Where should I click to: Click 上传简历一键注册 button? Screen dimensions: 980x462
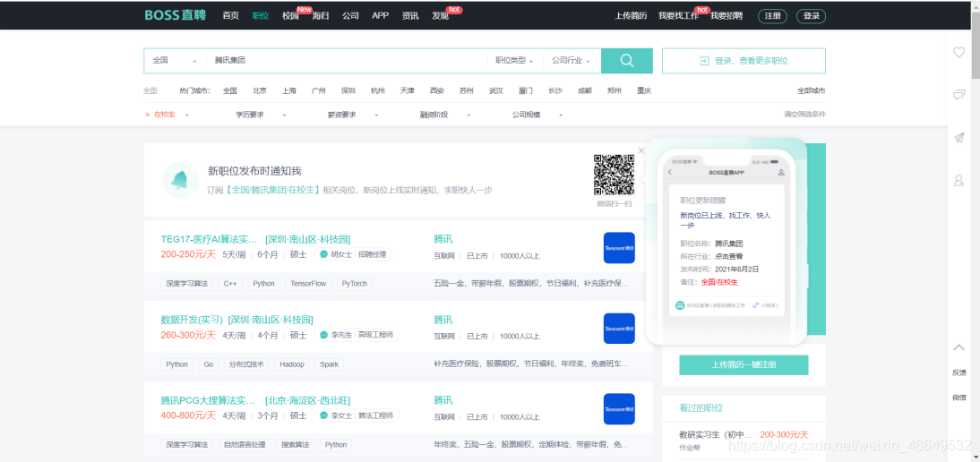tap(744, 364)
